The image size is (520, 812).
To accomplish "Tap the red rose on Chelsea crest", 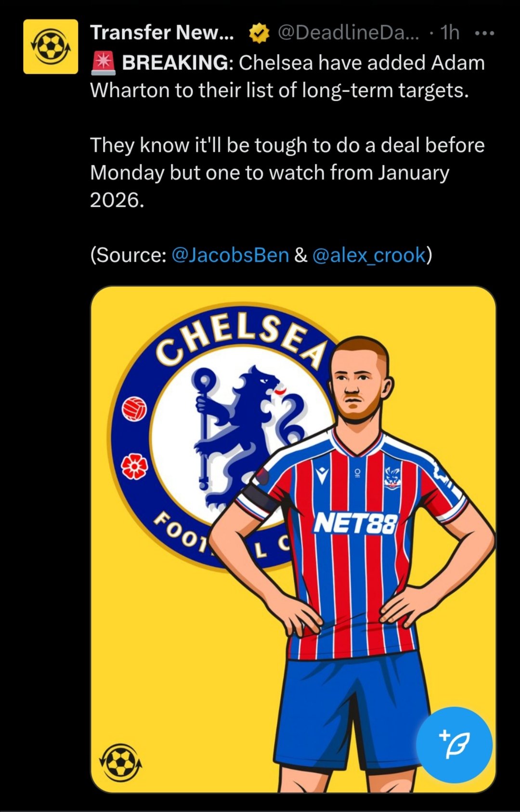I will coord(134,466).
